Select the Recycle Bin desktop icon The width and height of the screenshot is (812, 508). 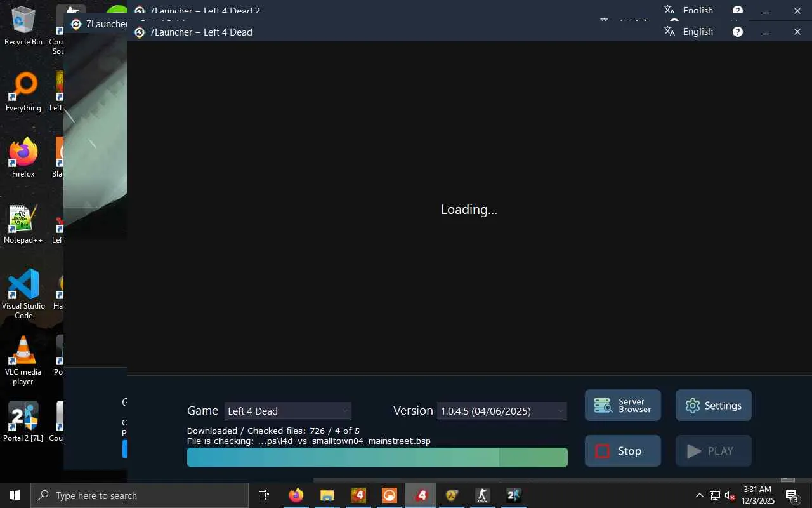23,27
